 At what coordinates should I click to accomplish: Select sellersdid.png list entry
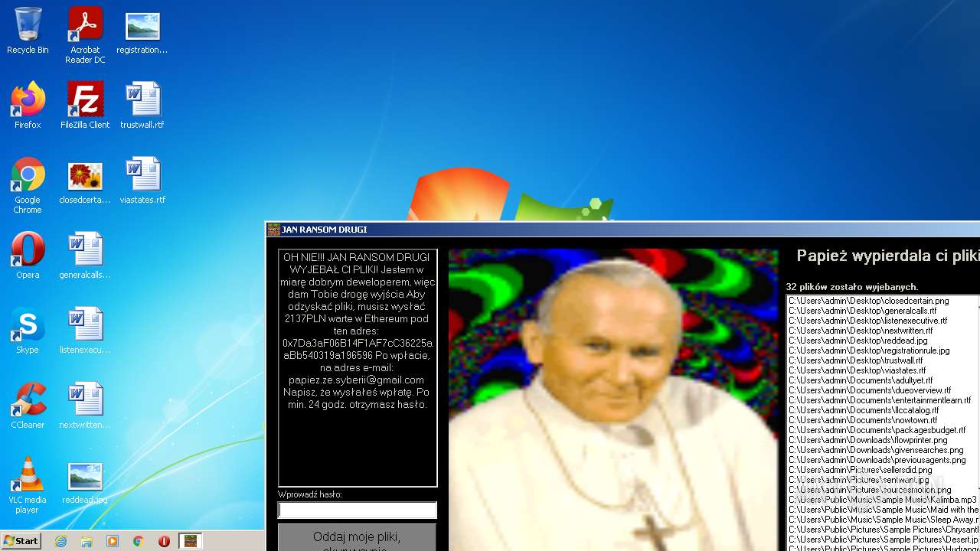tap(861, 470)
